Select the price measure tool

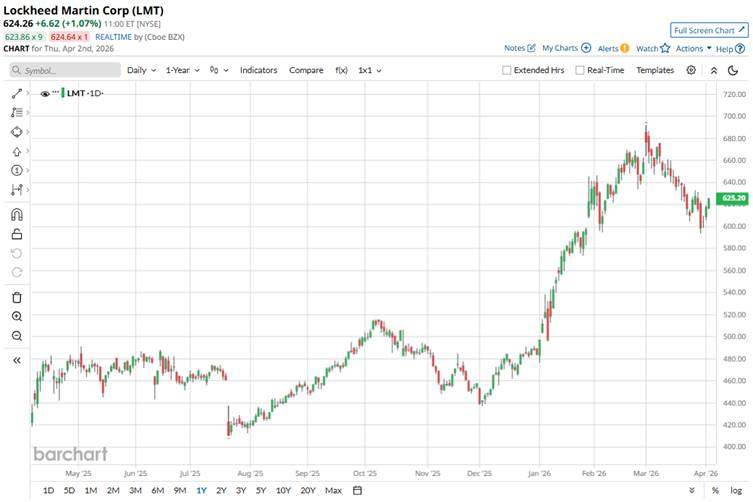click(17, 190)
